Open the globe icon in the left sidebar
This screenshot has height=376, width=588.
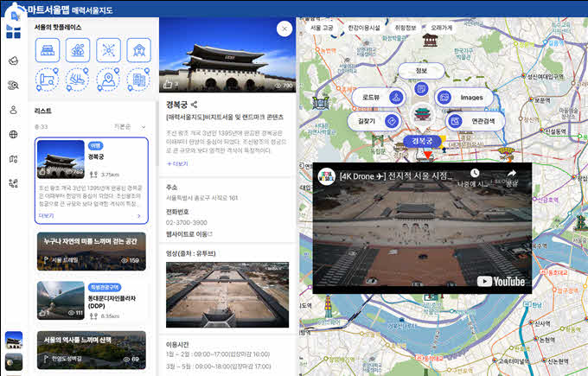[x=13, y=134]
